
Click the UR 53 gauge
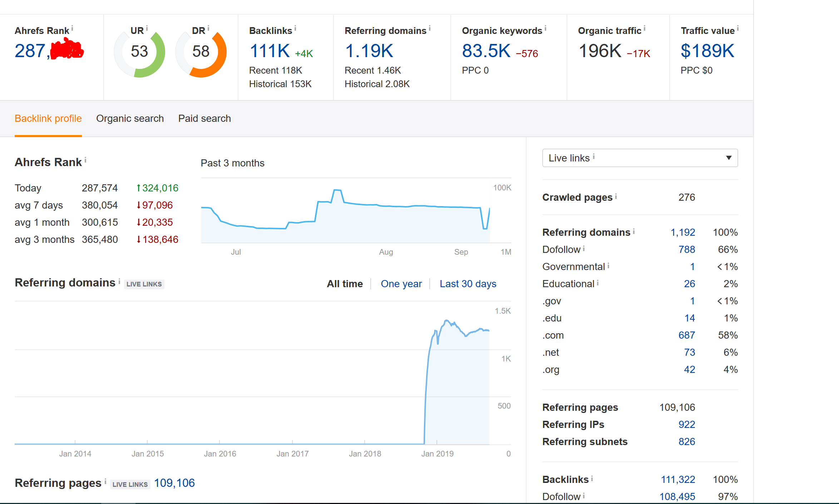[139, 52]
